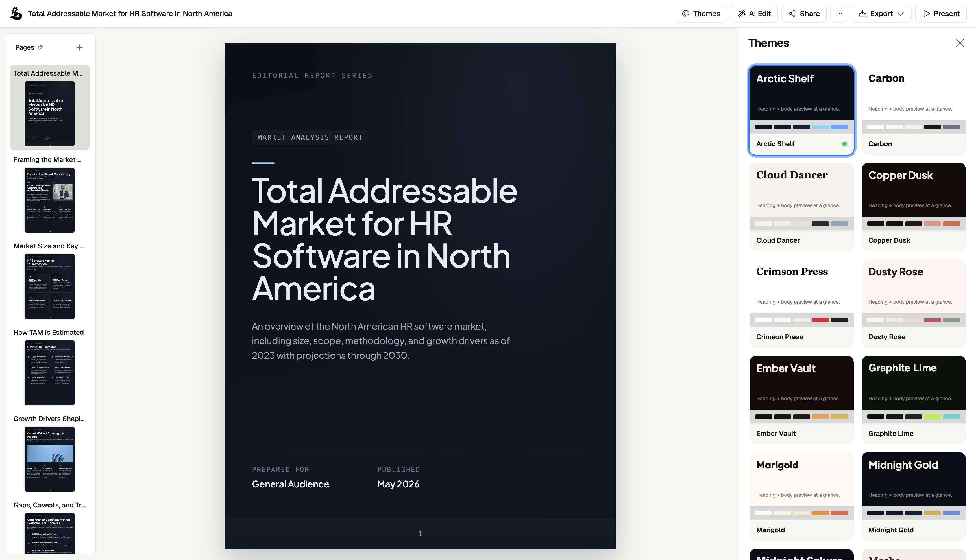Switch to the Midnight Gold theme

(913, 496)
